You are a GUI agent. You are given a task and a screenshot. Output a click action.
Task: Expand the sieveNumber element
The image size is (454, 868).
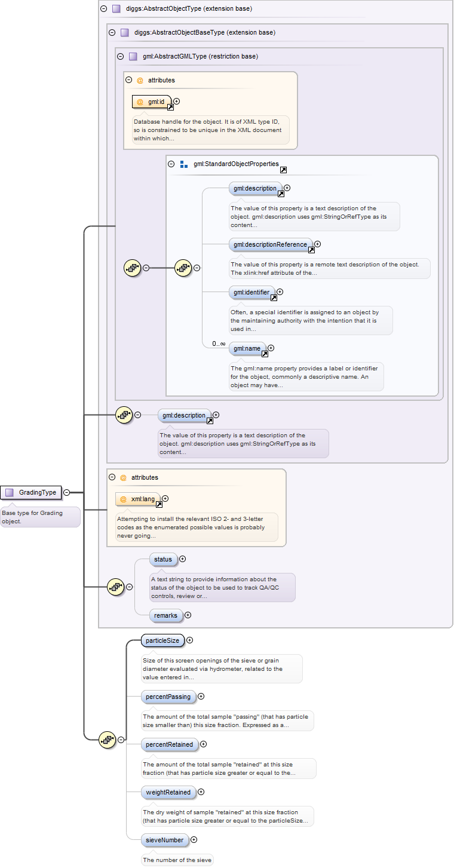(194, 840)
